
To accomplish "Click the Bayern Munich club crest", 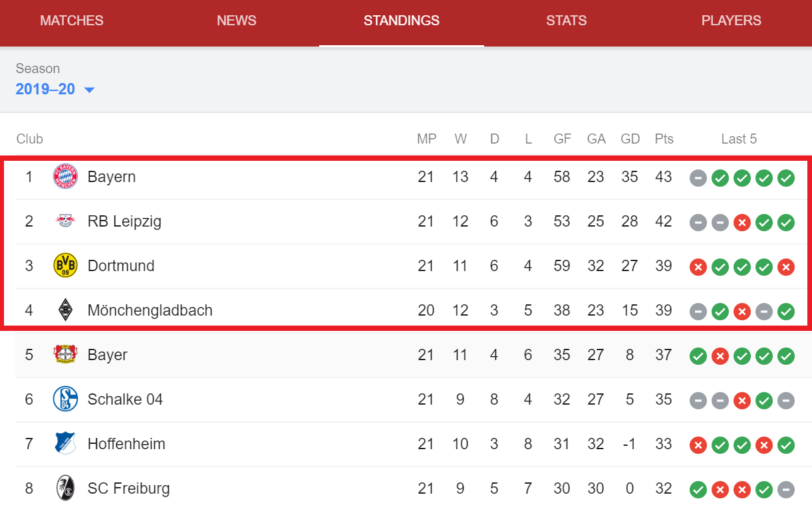I will (x=65, y=177).
